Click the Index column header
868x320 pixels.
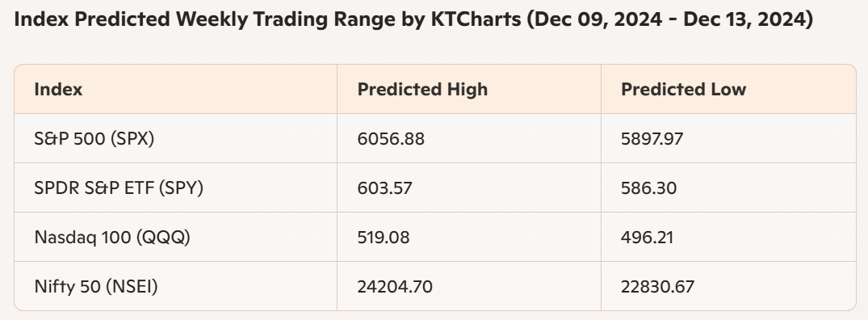[58, 89]
